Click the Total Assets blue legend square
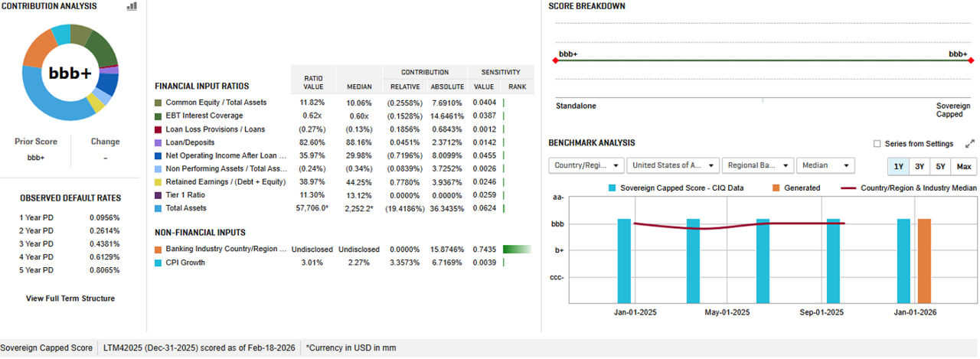The image size is (980, 359). 158,208
